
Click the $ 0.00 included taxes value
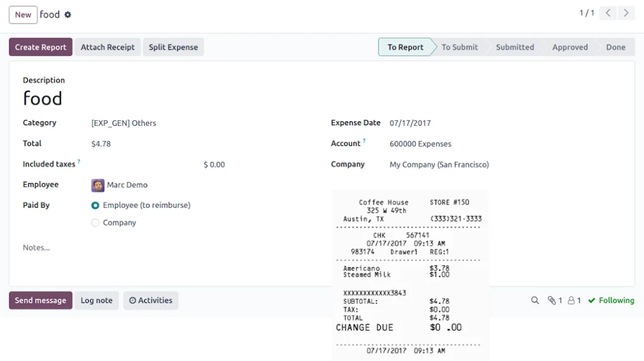pos(214,165)
